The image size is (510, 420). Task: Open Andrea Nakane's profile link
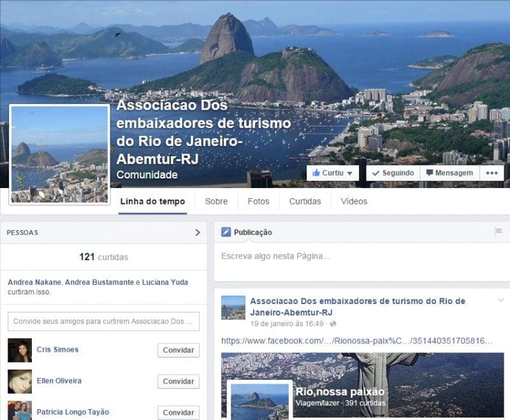tap(34, 282)
